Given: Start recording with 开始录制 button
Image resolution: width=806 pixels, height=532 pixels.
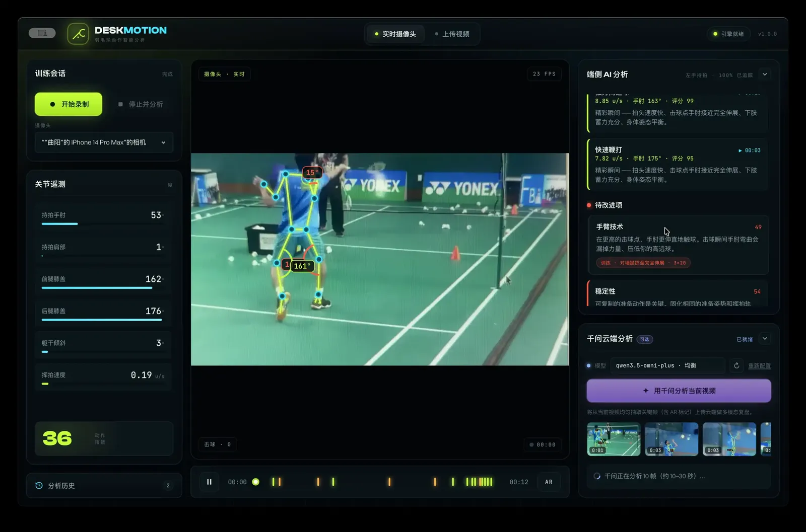Looking at the screenshot, I should pyautogui.click(x=69, y=104).
